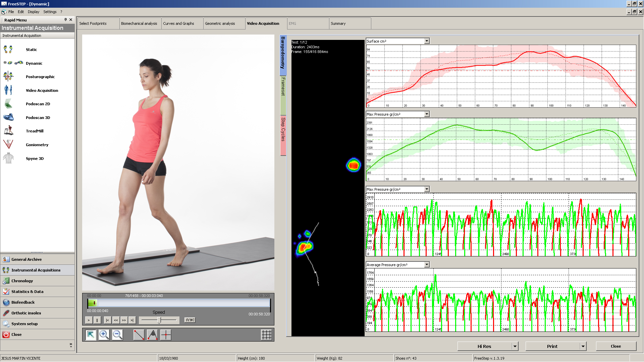Select the crosshair marker tool
Image resolution: width=644 pixels, height=362 pixels.
tap(166, 335)
